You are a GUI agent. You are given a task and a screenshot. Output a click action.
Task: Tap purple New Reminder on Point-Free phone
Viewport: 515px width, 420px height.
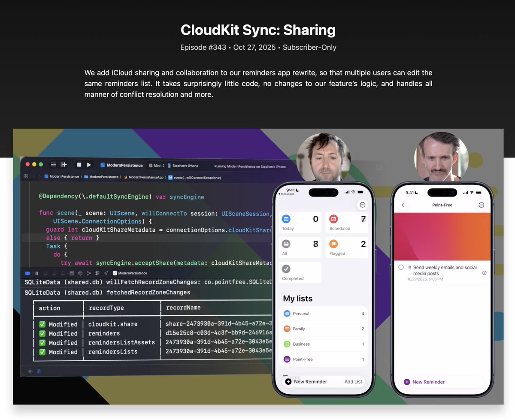tap(424, 382)
